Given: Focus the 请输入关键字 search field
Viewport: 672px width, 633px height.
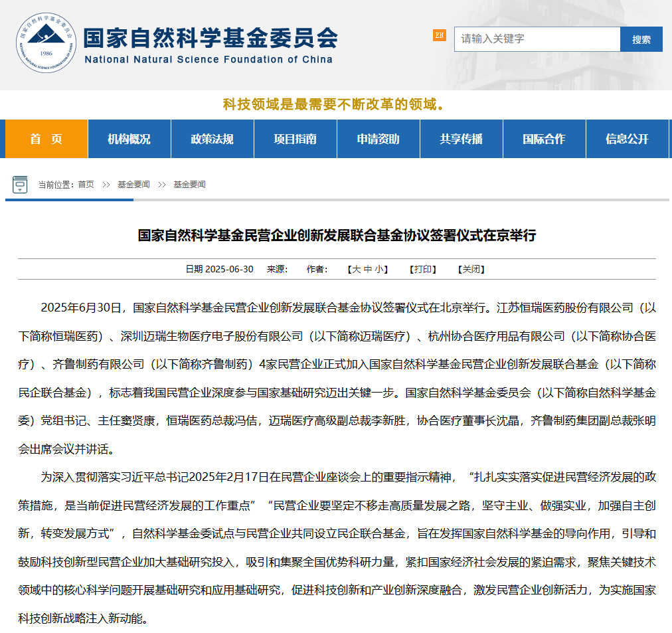Looking at the screenshot, I should click(537, 39).
